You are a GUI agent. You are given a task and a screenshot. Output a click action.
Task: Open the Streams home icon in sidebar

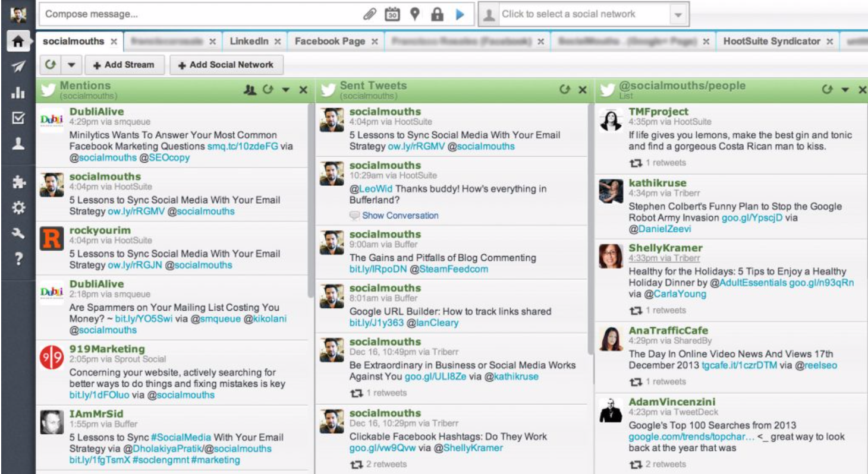[x=18, y=42]
